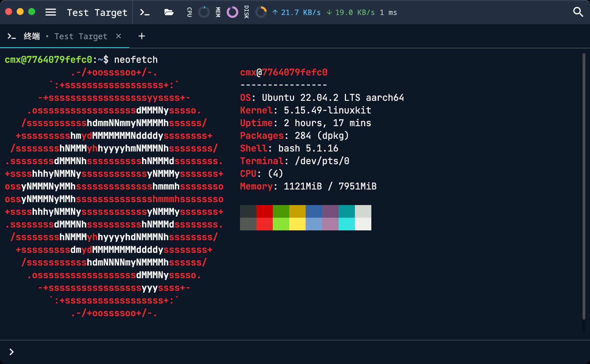This screenshot has width=590, height=364.
Task: Click the dark blue color block
Action: point(314,211)
